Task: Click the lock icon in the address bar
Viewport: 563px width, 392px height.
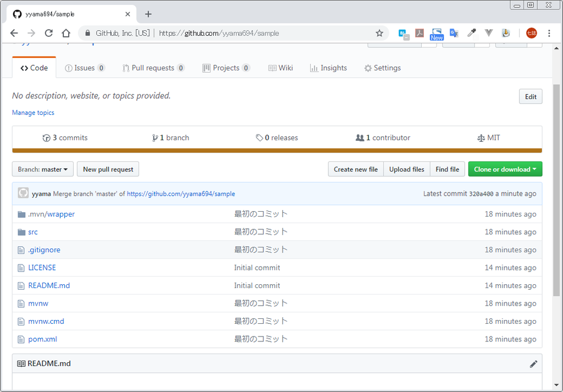Action: [87, 33]
